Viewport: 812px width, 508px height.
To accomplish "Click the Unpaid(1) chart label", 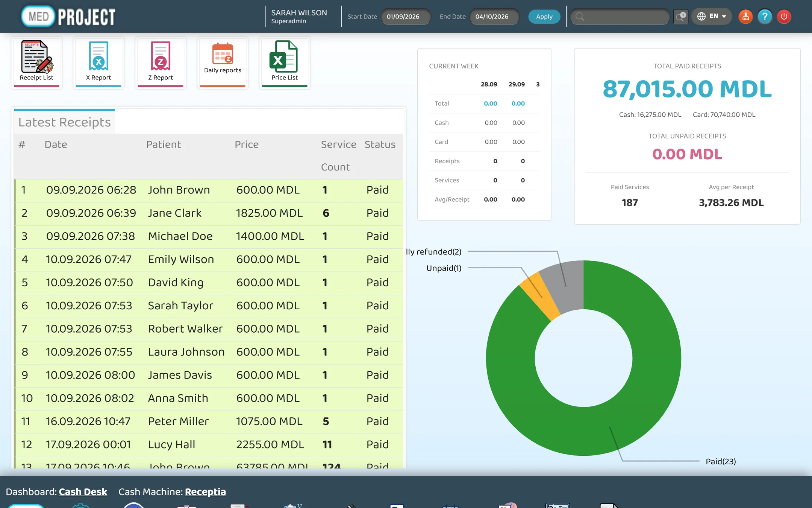I will tap(444, 268).
